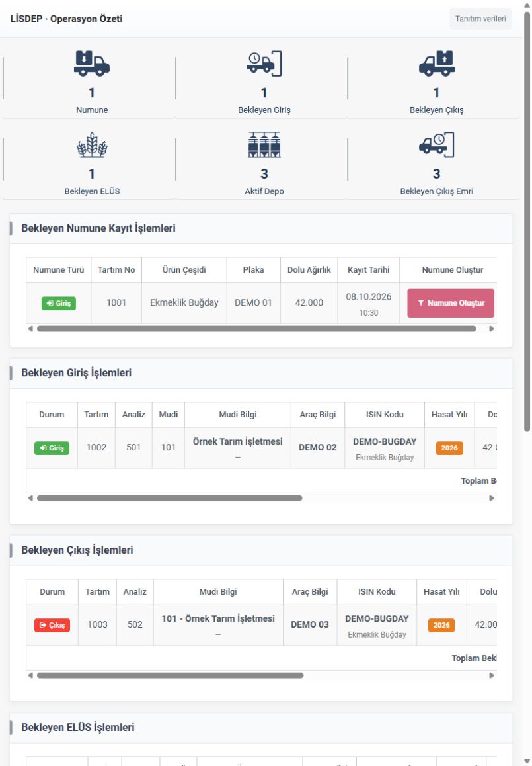Click the Analiz number 502 cell
The image size is (532, 766).
pos(135,625)
